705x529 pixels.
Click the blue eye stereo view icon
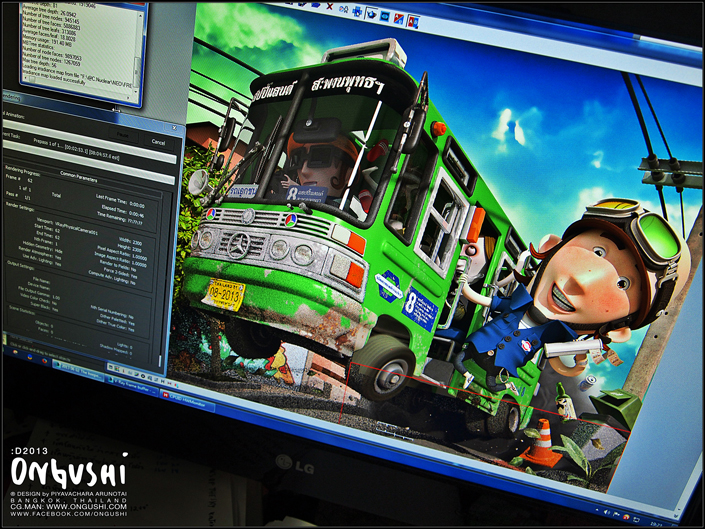tap(385, 17)
